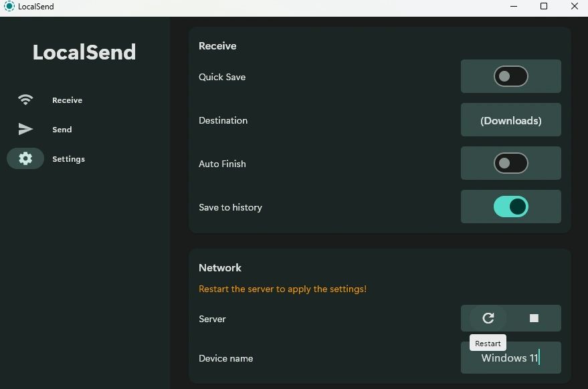The height and width of the screenshot is (389, 588).
Task: Click the LocalSend app icon in title bar
Action: (9, 7)
